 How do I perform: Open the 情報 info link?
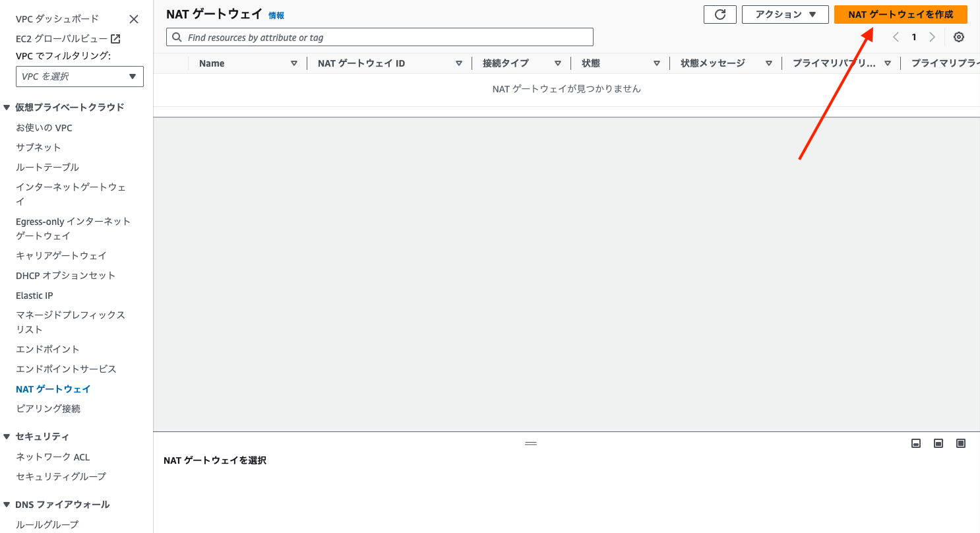[276, 15]
